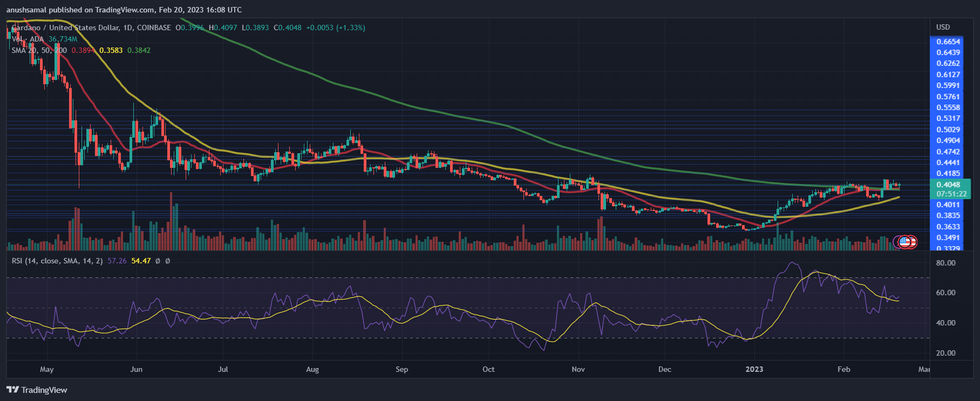980x401 pixels.
Task: Click the published on TradingView.com header text
Action: [x=124, y=10]
